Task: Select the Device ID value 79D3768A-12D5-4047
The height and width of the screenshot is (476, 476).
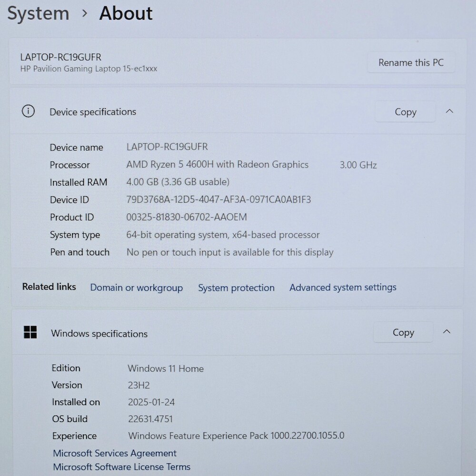Action: [x=218, y=199]
